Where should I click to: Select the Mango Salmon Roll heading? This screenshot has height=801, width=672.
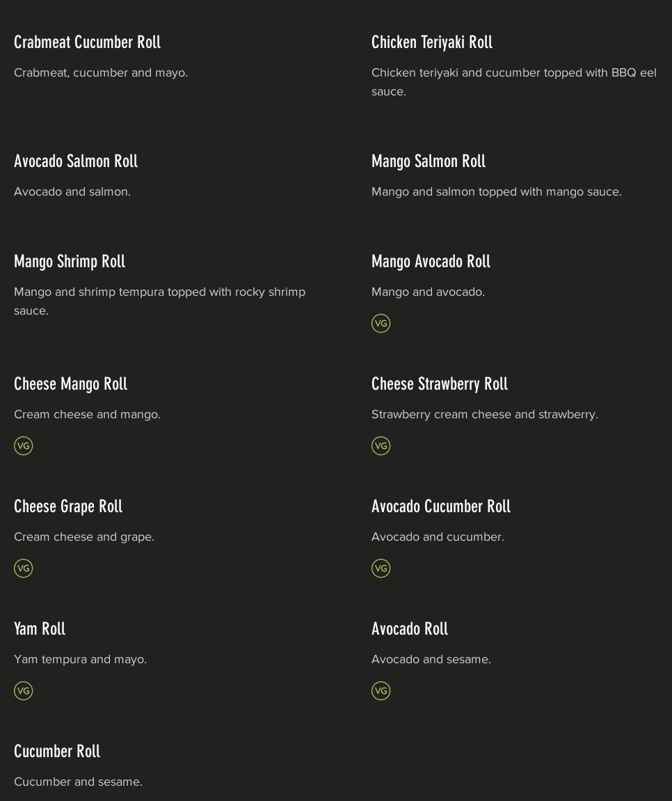[428, 161]
